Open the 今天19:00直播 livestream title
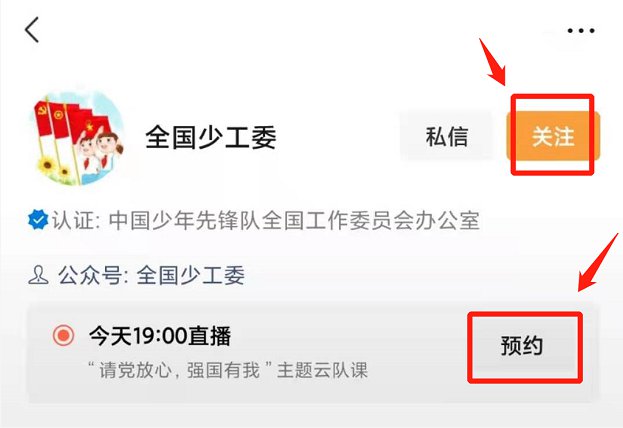This screenshot has height=428, width=623. point(160,336)
